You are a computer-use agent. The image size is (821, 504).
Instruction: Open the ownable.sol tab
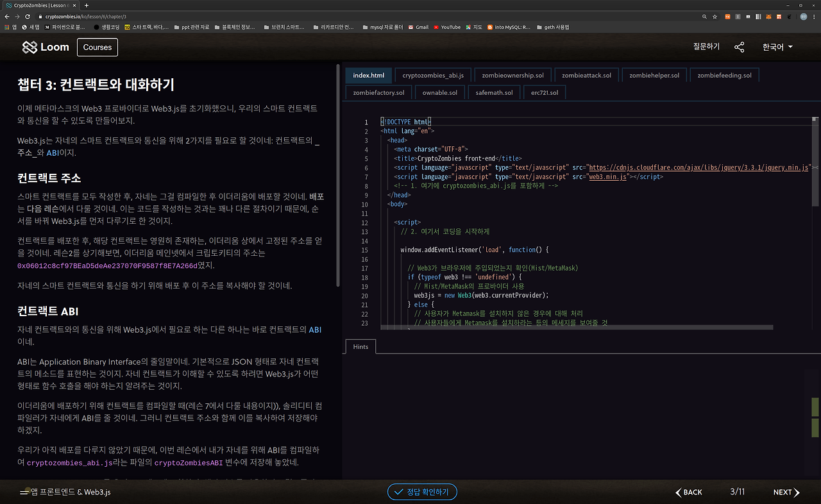440,92
